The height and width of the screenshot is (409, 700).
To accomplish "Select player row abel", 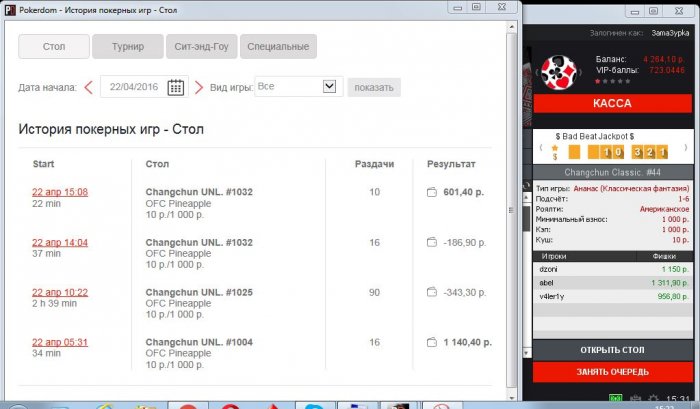I will pyautogui.click(x=612, y=283).
